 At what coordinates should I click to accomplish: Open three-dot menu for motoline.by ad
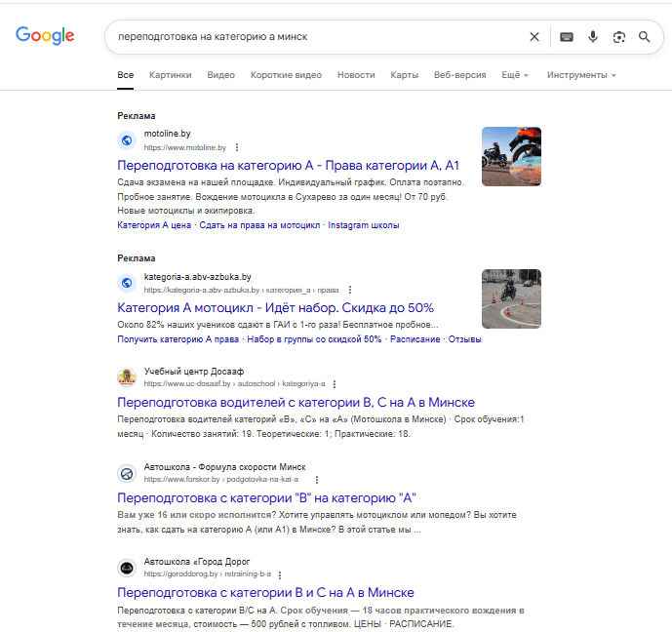tap(237, 147)
